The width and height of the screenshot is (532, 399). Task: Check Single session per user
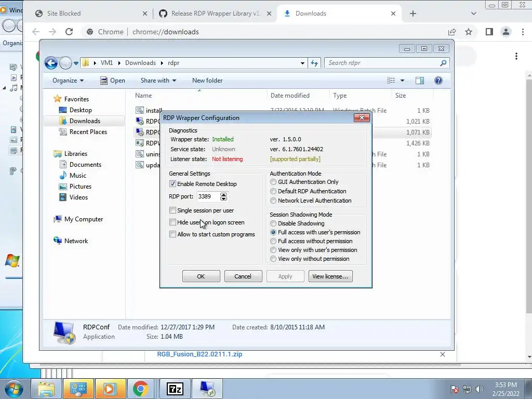tap(172, 210)
